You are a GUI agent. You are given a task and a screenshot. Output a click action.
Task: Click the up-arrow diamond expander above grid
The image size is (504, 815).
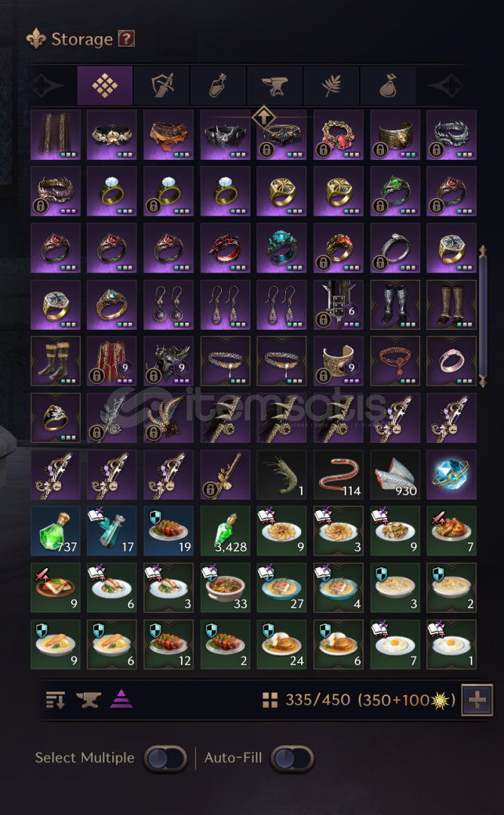click(263, 117)
